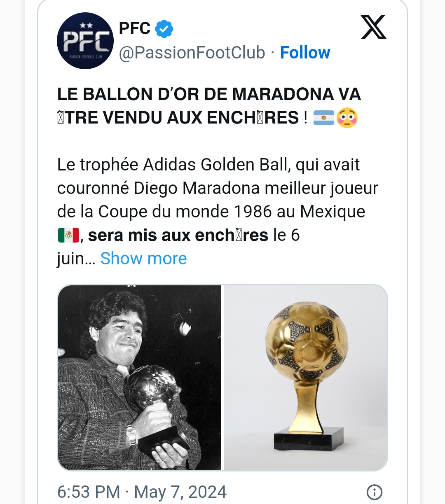Click the @PassionFootClub handle
Viewport: 445px width, 504px height.
coord(192,53)
